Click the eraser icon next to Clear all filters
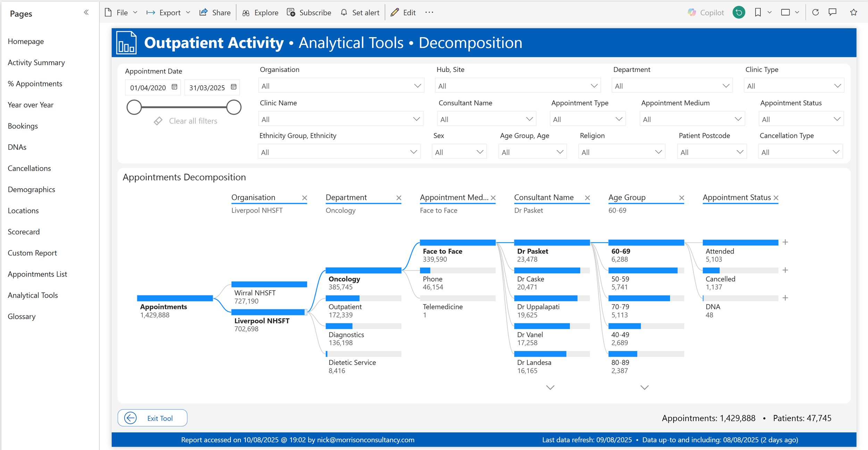The height and width of the screenshot is (450, 868). [158, 121]
